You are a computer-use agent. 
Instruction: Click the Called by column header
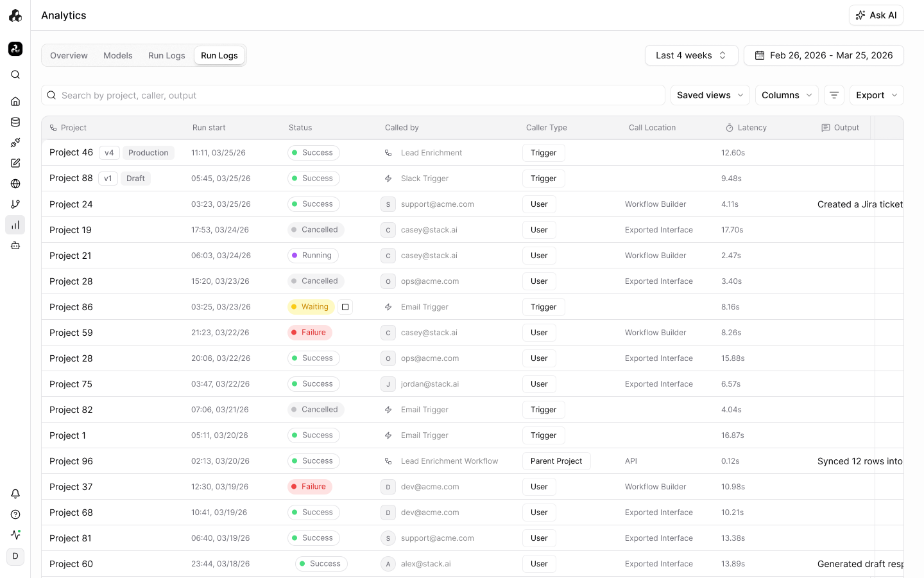402,128
